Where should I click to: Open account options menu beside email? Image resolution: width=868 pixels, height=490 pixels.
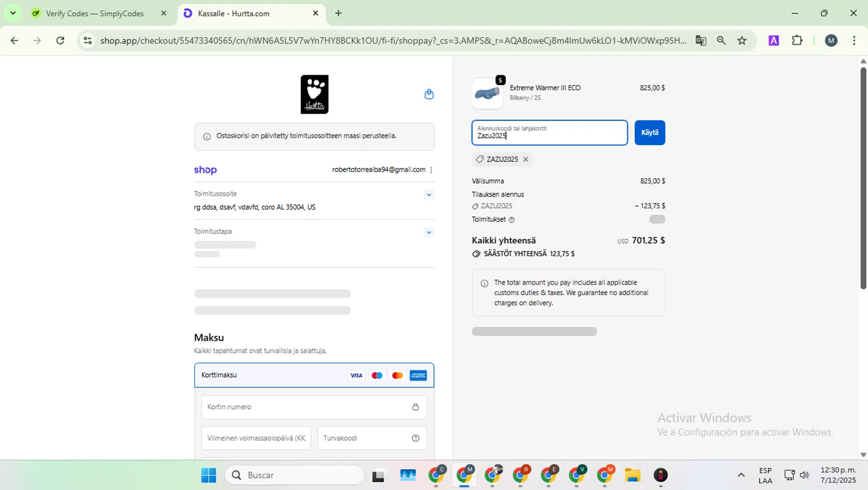(431, 170)
